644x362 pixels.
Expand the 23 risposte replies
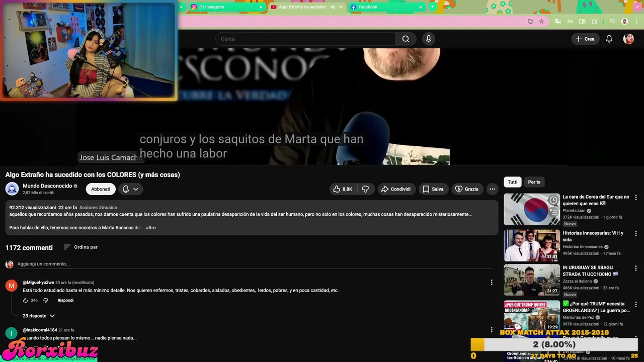click(39, 316)
